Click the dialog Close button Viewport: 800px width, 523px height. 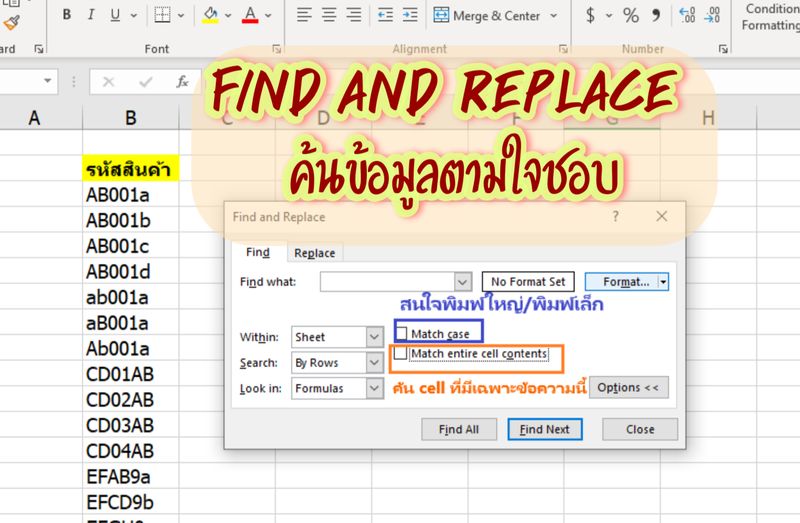pyautogui.click(x=640, y=430)
